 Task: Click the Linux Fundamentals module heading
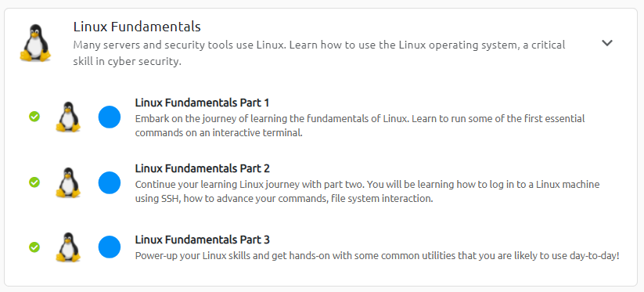pos(137,27)
